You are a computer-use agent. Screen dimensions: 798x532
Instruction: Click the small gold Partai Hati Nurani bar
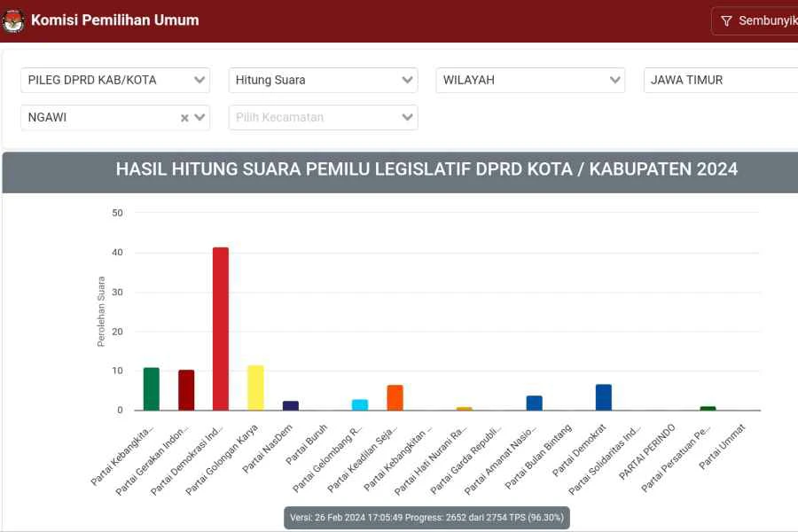click(x=464, y=408)
